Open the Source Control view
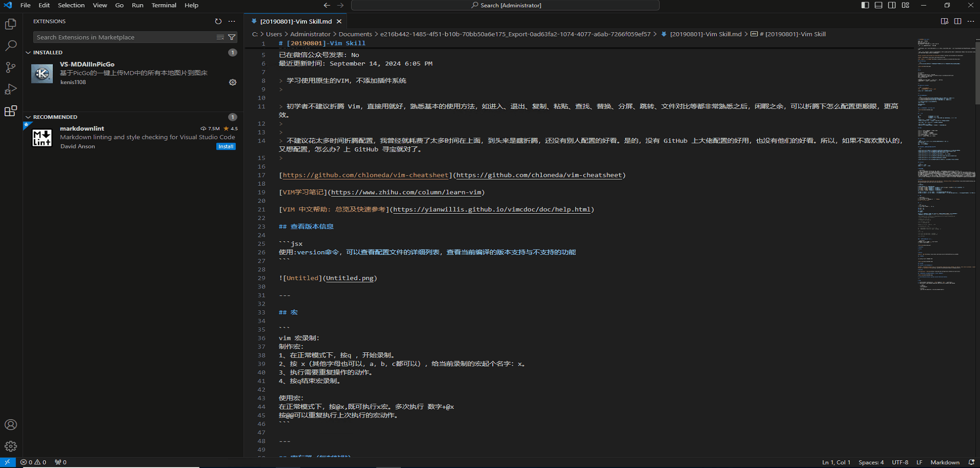The height and width of the screenshot is (468, 980). click(10, 67)
